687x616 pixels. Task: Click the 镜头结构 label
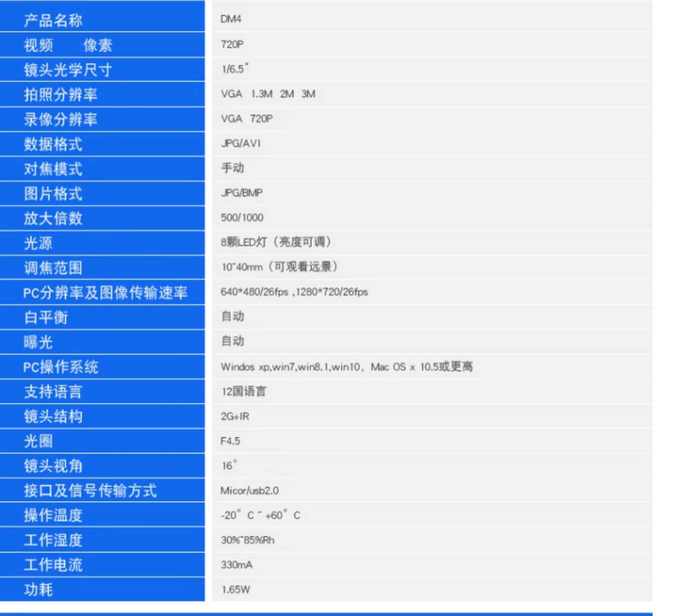[53, 416]
